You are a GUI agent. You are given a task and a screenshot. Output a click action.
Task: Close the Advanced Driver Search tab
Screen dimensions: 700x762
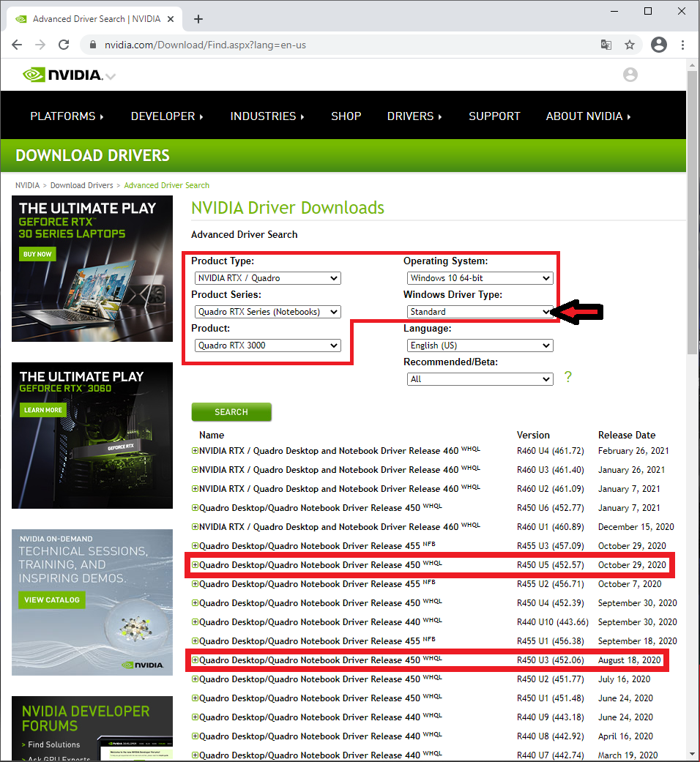[x=171, y=19]
